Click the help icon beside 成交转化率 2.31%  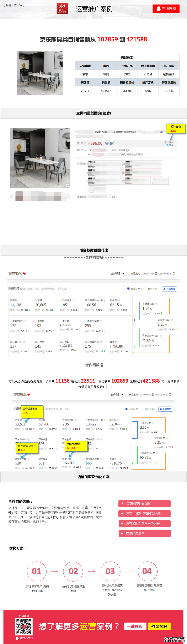coord(167,438)
